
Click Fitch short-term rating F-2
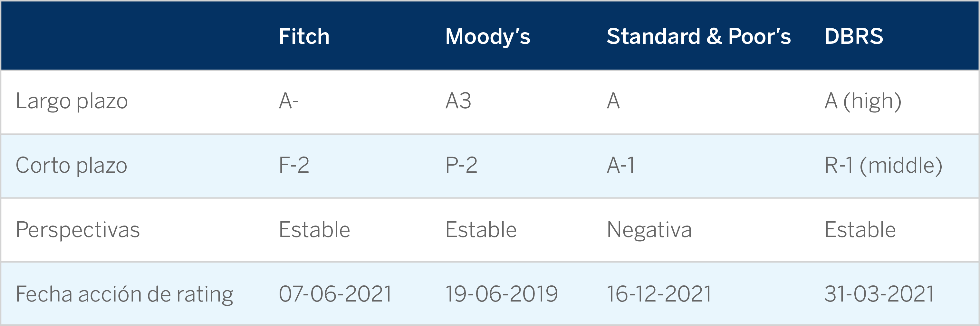click(x=294, y=165)
